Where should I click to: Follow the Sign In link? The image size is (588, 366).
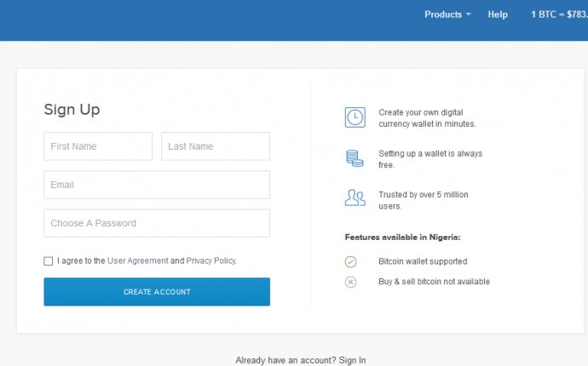352,360
